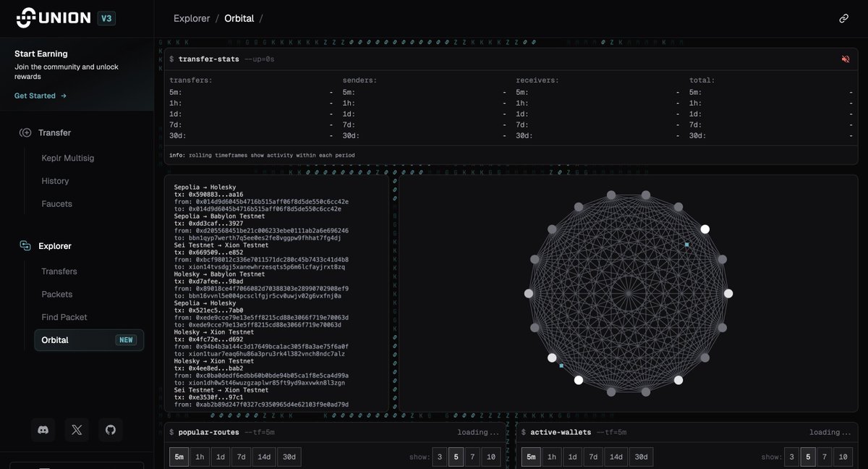
Task: Go to Packets page
Action: pos(57,295)
